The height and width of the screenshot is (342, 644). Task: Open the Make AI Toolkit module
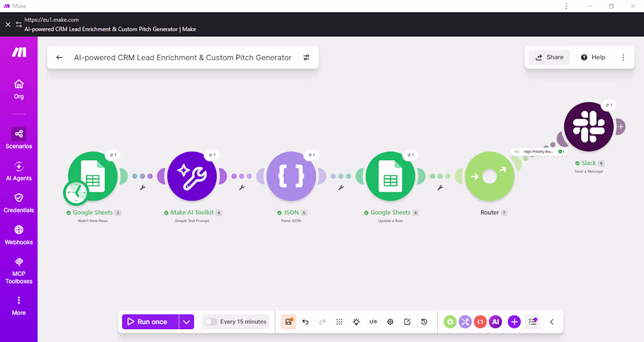[192, 177]
